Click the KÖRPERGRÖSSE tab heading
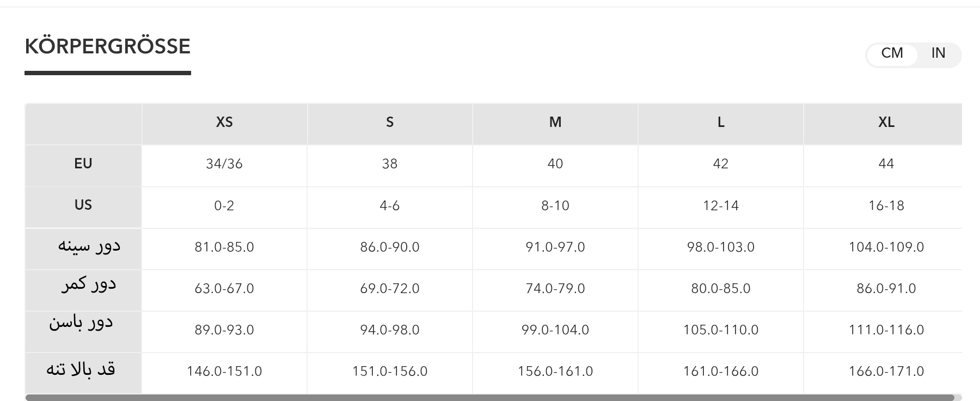Screen dimensions: 980x401 pyautogui.click(x=108, y=47)
